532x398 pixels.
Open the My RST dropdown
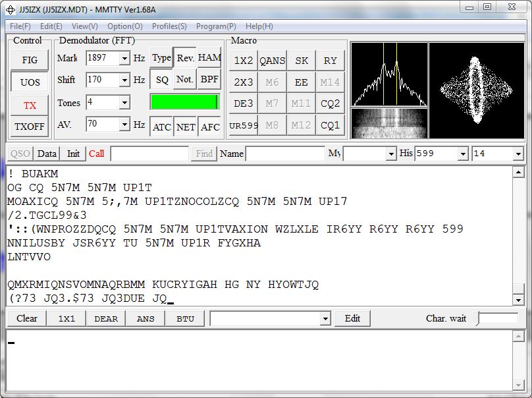click(391, 154)
